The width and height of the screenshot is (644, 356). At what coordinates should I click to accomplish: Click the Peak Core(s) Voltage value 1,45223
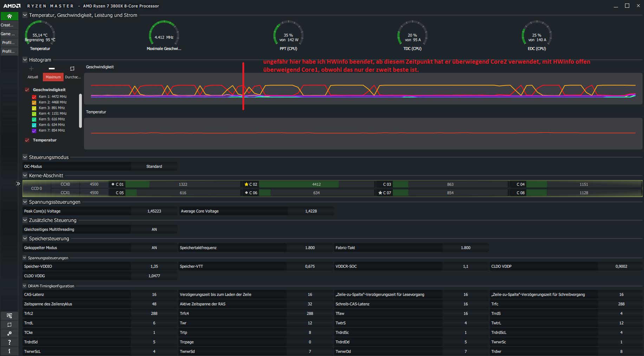pyautogui.click(x=154, y=211)
